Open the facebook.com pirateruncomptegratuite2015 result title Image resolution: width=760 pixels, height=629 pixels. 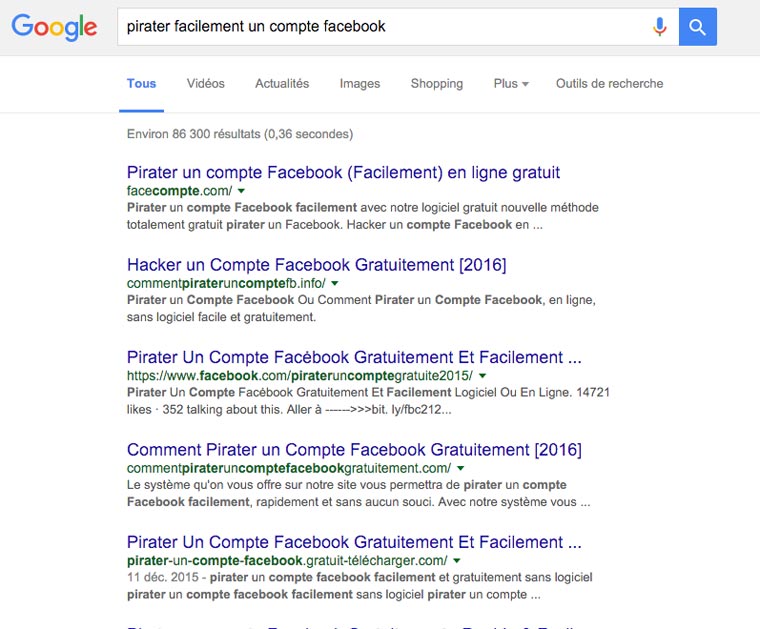[354, 358]
